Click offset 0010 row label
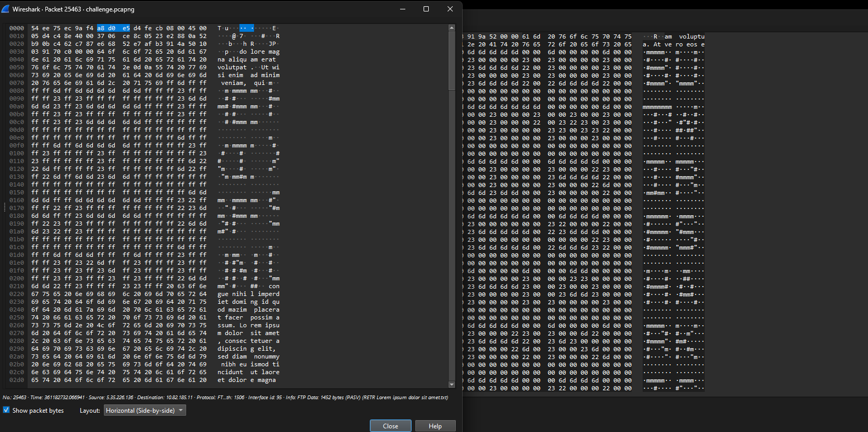Screen dimensions: 868x432 coord(17,36)
